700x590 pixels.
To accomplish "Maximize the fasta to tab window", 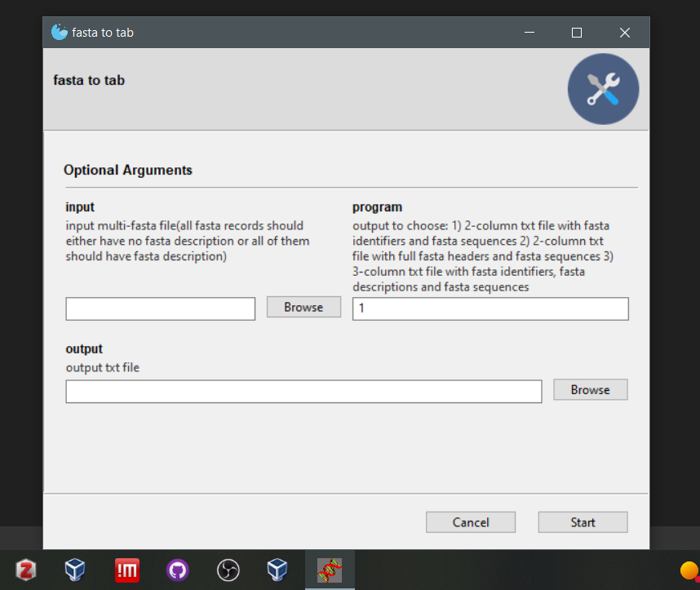I will click(x=577, y=33).
